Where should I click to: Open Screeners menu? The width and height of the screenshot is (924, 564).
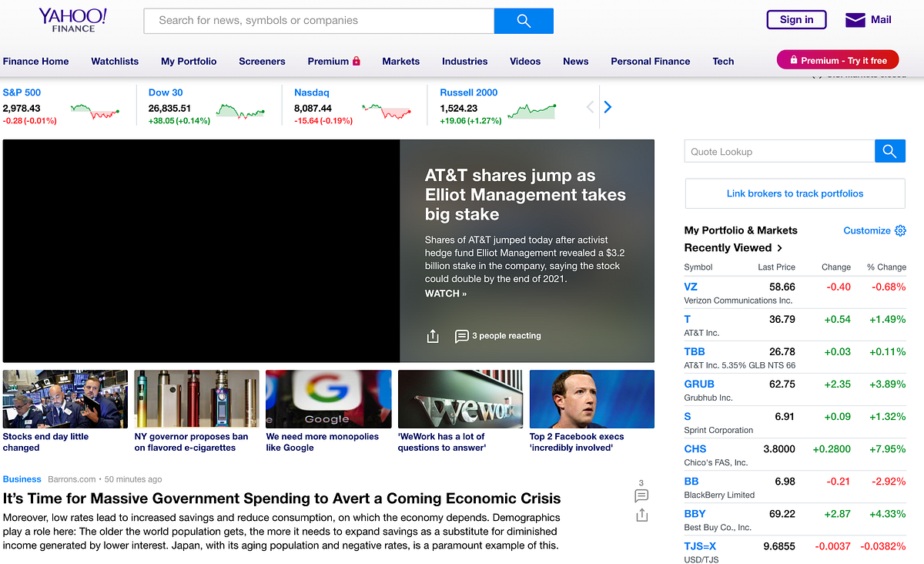click(262, 61)
